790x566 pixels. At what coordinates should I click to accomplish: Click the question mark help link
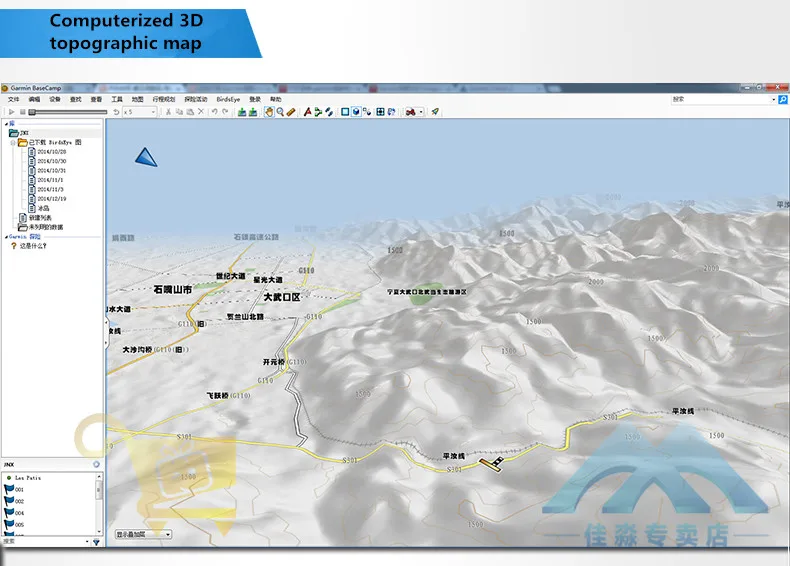(x=28, y=246)
